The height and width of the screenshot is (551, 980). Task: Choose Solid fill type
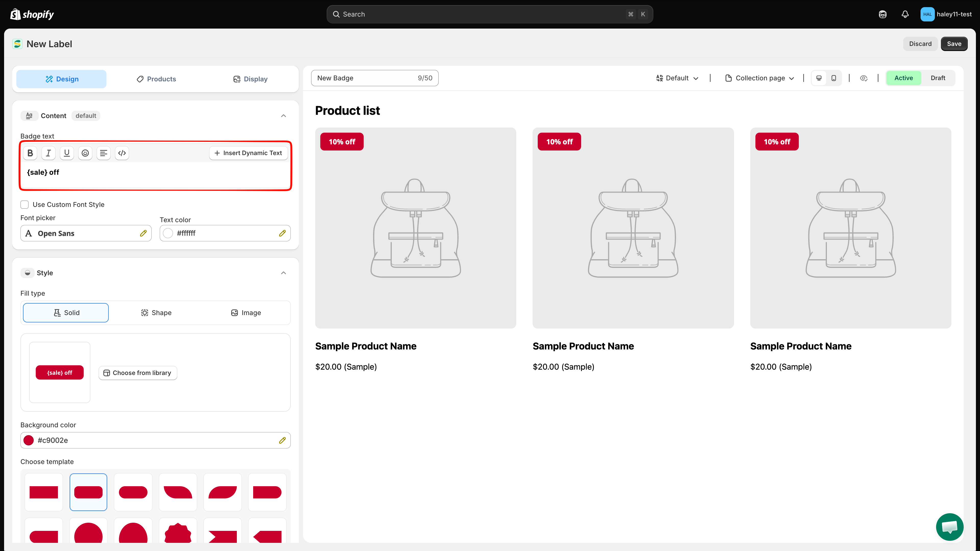click(x=66, y=312)
